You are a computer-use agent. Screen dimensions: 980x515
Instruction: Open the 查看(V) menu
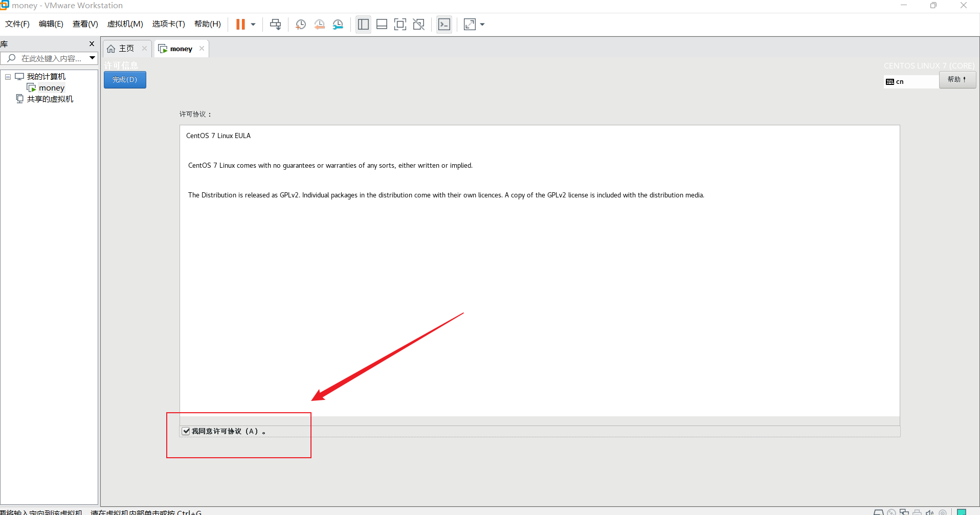pos(85,24)
